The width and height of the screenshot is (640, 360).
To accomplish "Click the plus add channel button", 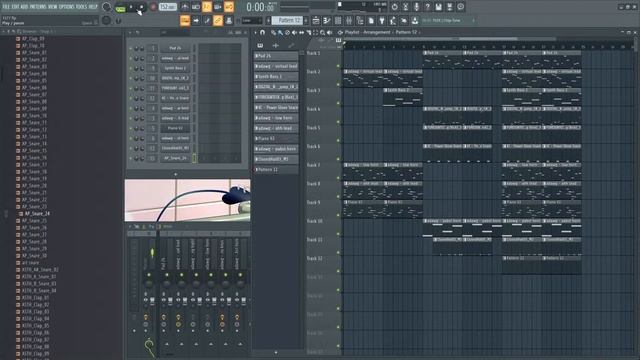I will (176, 174).
